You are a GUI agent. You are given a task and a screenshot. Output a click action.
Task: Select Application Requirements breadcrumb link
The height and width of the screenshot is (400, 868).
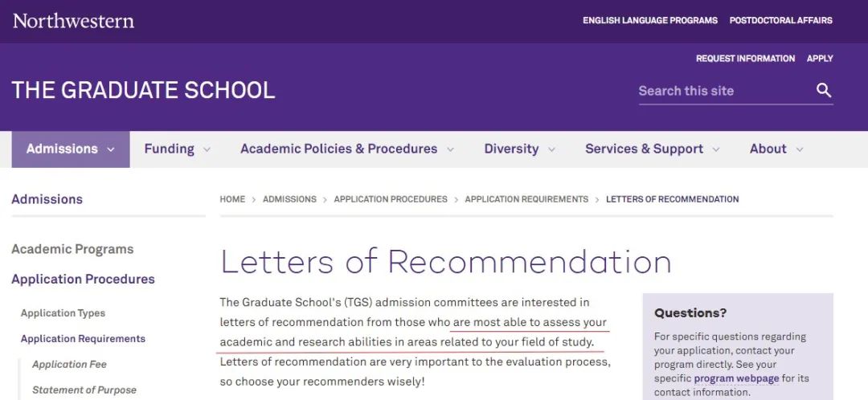(526, 199)
